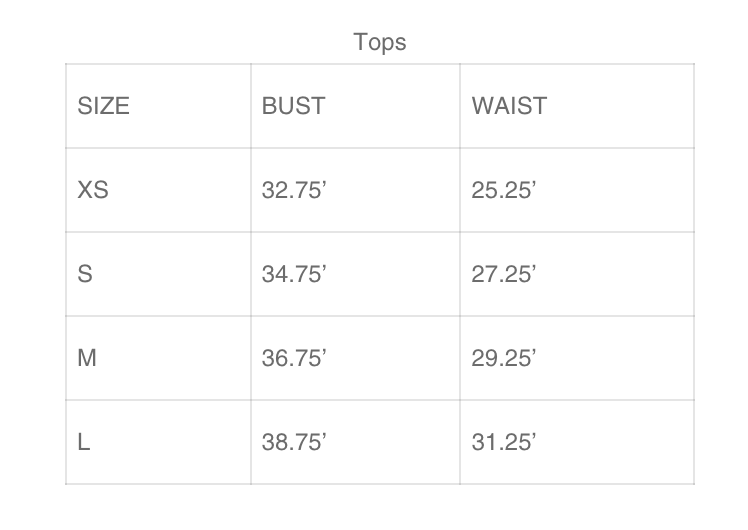Image resolution: width=748 pixels, height=530 pixels.
Task: Click the bust measurement for size M
Action: coord(294,358)
